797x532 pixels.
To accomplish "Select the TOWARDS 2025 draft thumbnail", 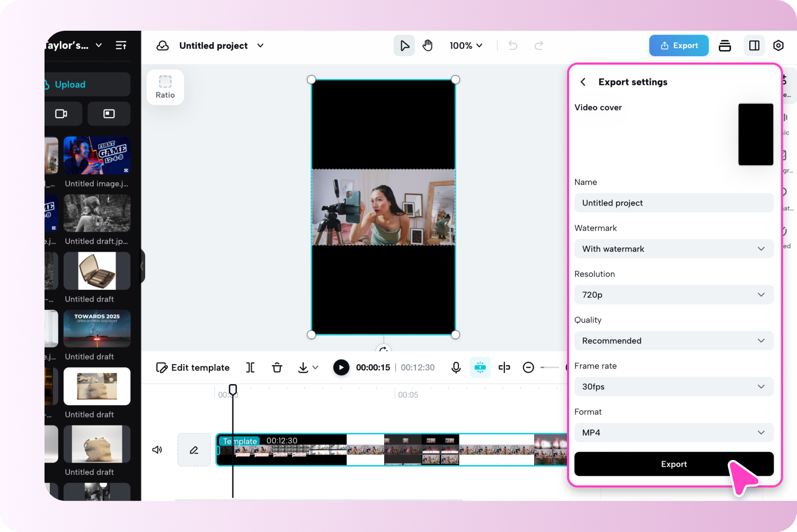I will [x=96, y=329].
